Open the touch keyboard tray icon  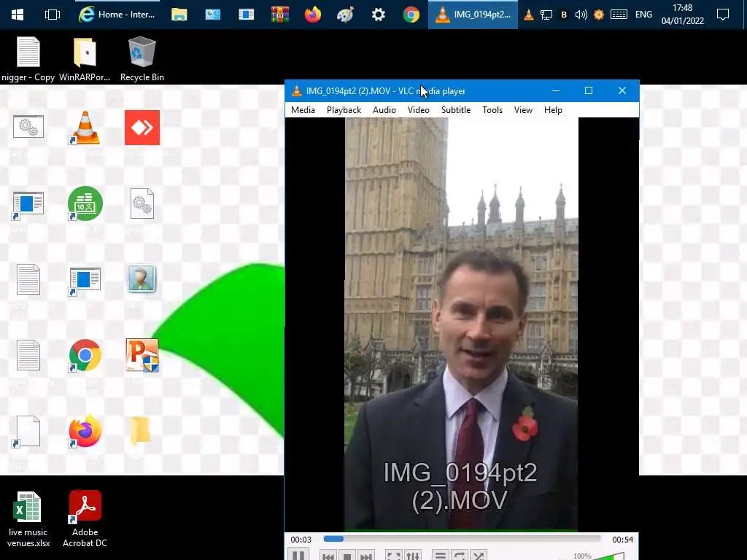[x=619, y=15]
